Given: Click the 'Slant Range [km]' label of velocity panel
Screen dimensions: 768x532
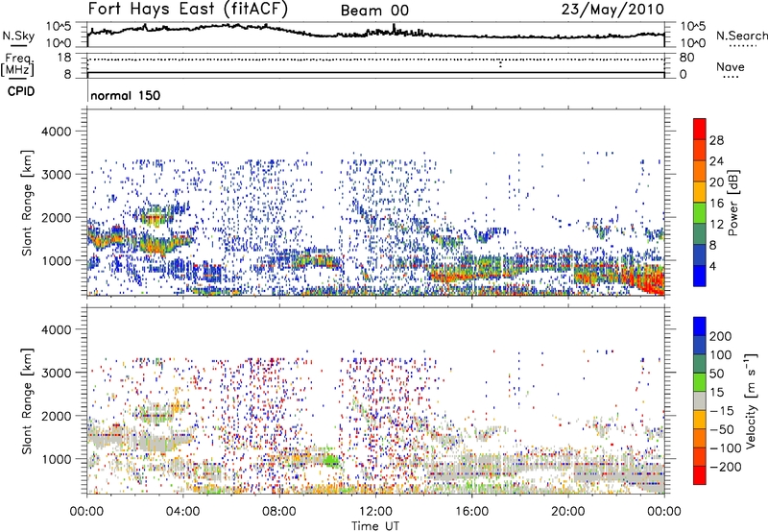Looking at the screenshot, I should pyautogui.click(x=27, y=401).
